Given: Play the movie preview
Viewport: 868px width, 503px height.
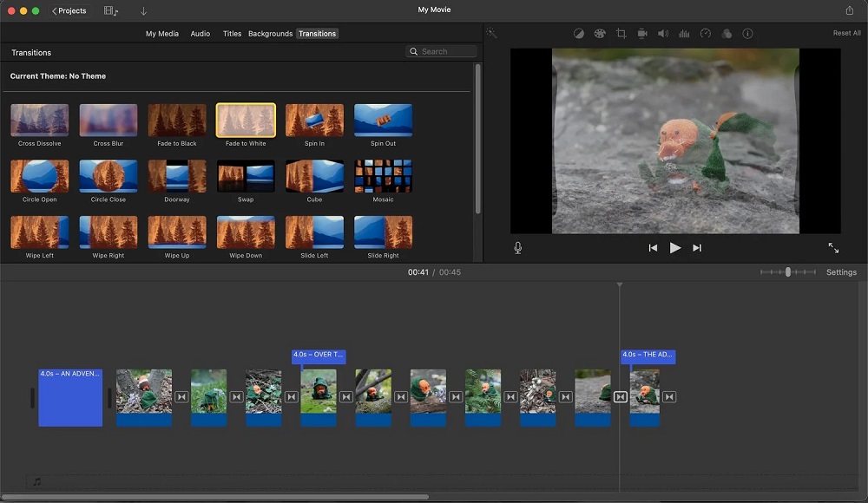Looking at the screenshot, I should tap(675, 248).
